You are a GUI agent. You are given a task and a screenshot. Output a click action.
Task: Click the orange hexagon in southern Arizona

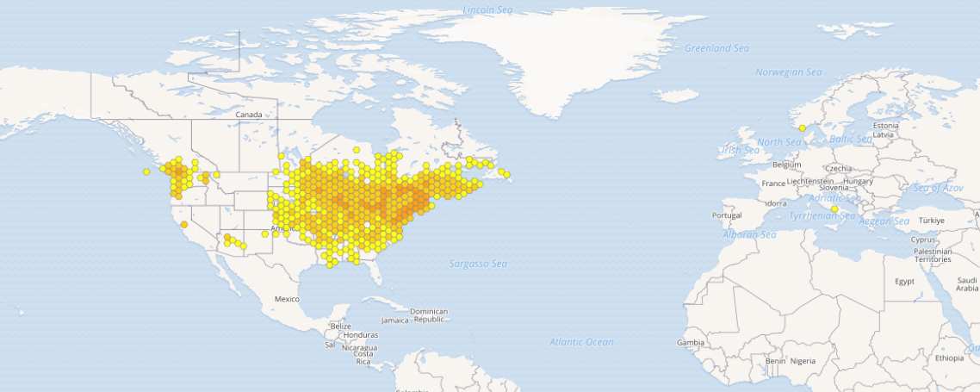(227, 237)
